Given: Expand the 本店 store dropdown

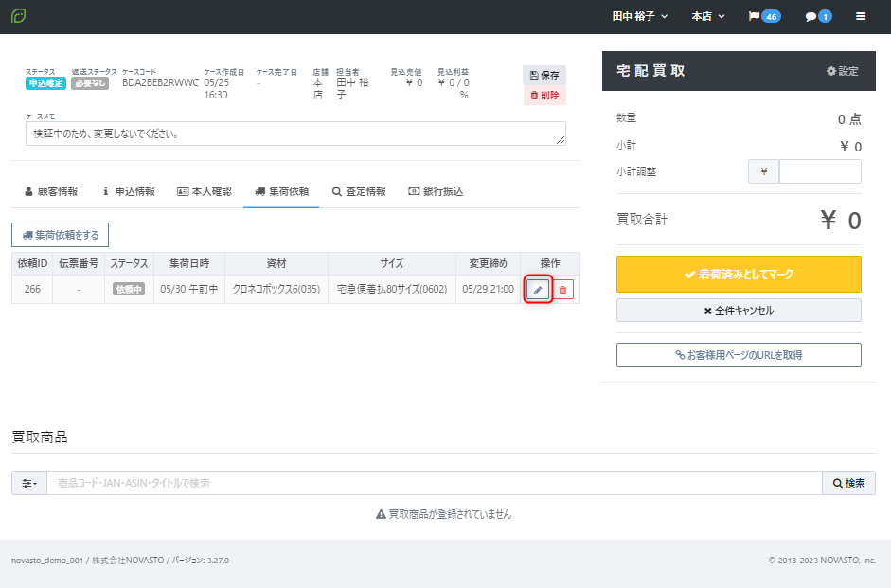Looking at the screenshot, I should point(708,16).
